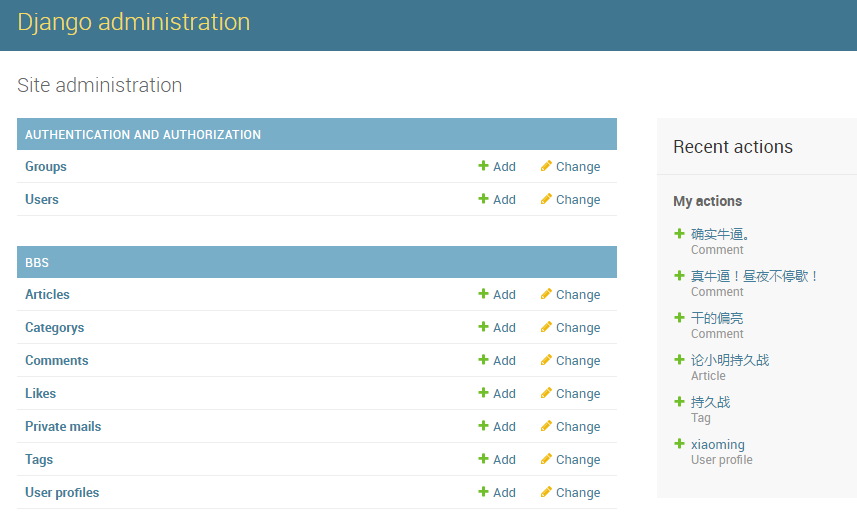
Task: Click the pencil icon in Likes row
Action: 546,392
